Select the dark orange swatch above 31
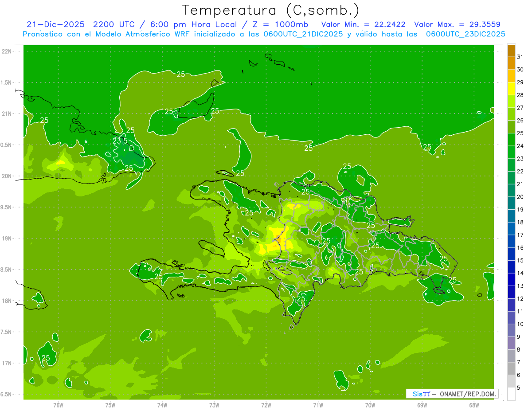The height and width of the screenshot is (411, 532). coord(511,51)
